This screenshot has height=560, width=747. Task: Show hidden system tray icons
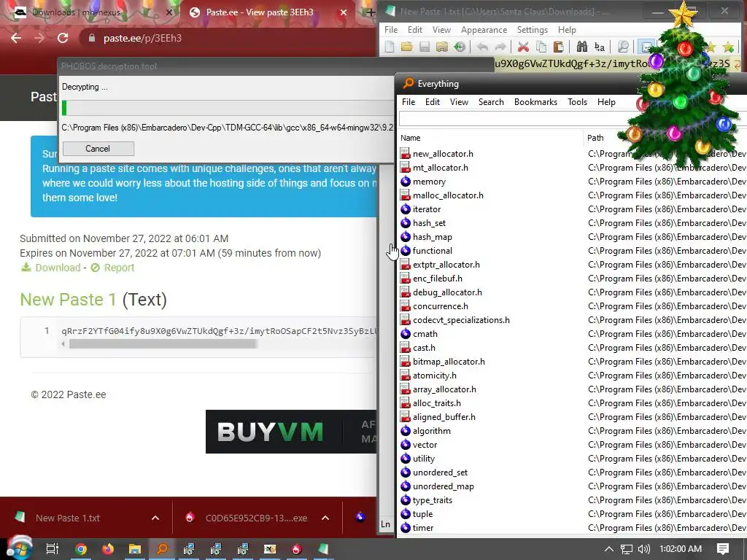[x=609, y=549]
